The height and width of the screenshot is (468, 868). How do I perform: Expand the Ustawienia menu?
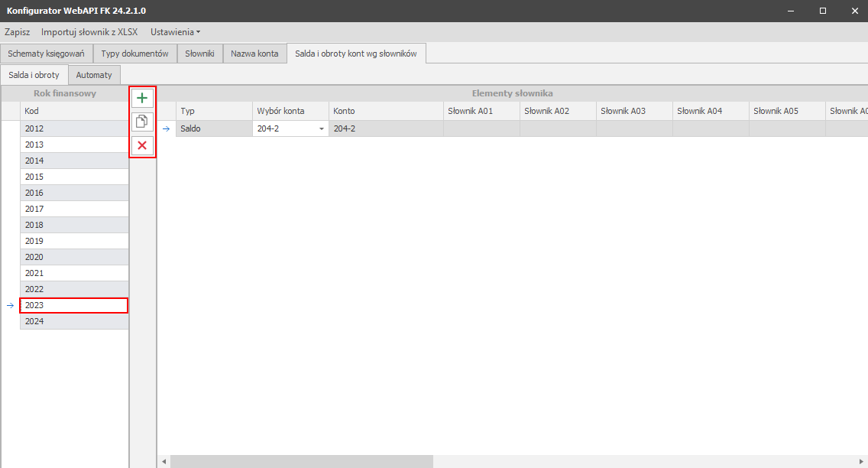[175, 32]
